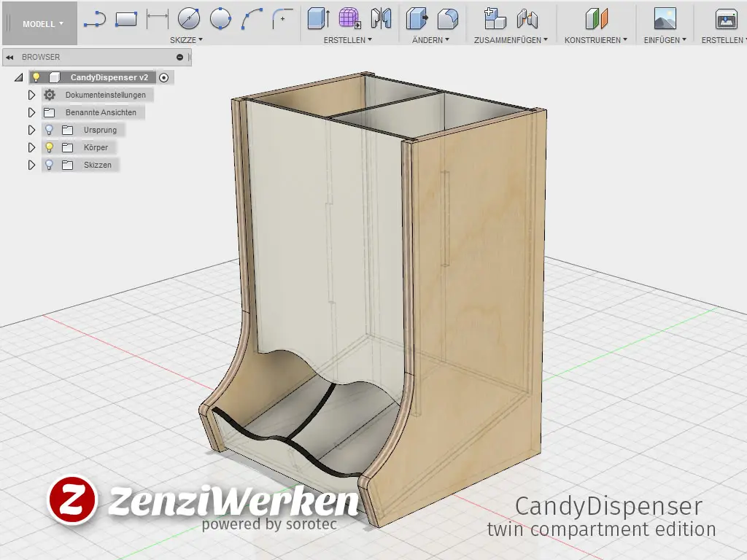Open the MODELL workspace dropdown
Image resolution: width=747 pixels, height=560 pixels.
click(41, 23)
